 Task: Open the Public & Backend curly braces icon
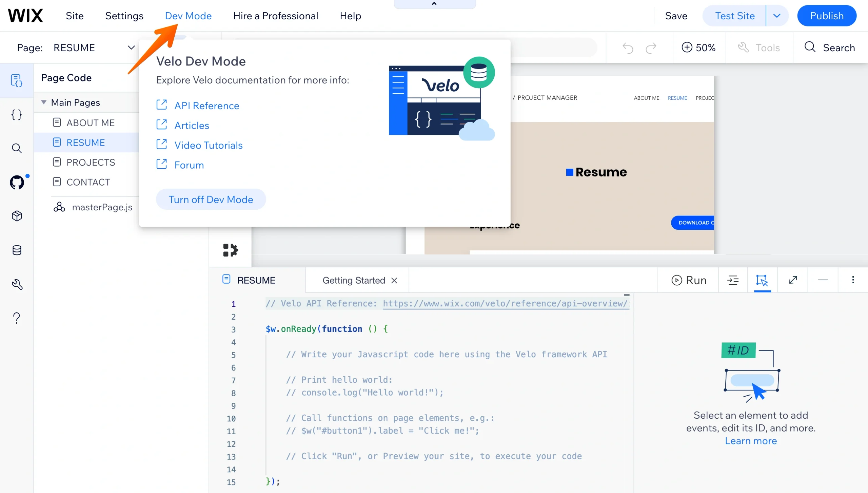17,115
